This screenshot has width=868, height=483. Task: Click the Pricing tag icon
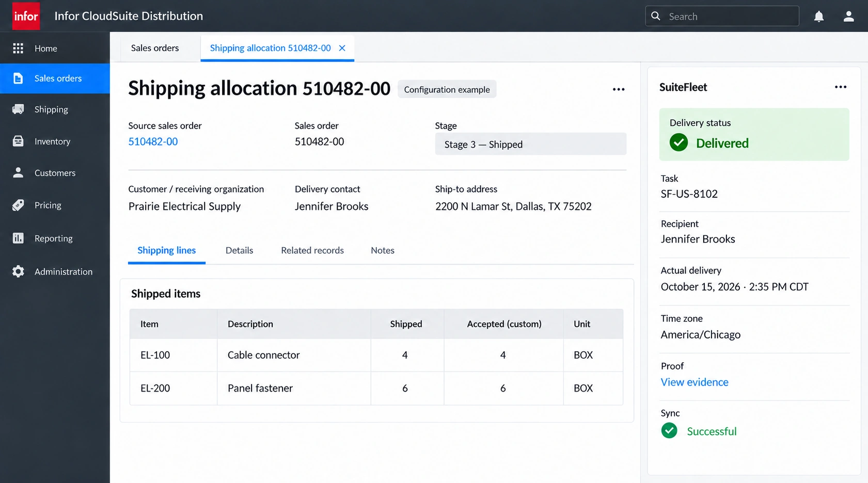coord(18,205)
